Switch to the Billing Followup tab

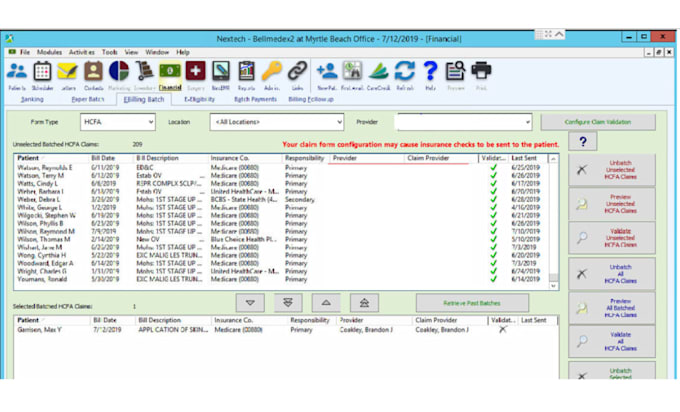click(311, 99)
